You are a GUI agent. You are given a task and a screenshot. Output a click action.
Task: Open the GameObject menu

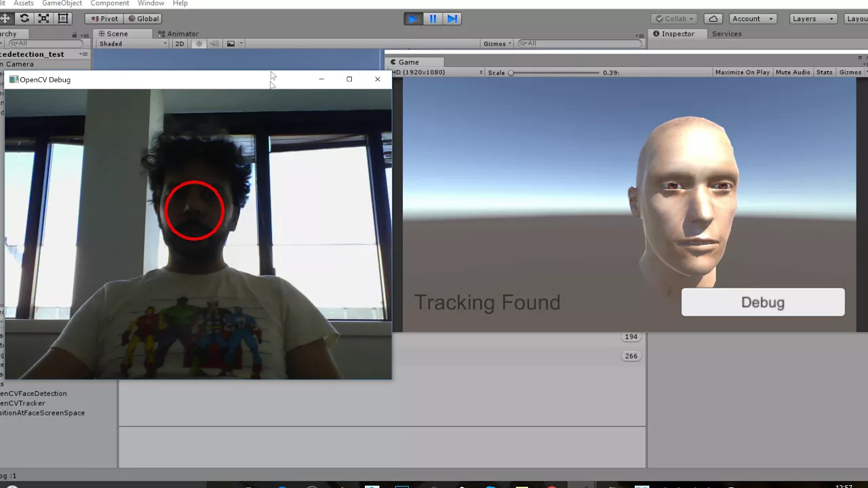(x=62, y=3)
